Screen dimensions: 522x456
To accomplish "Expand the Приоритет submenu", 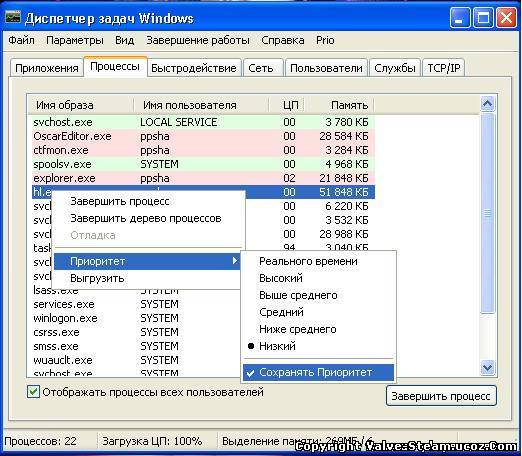I will (x=148, y=261).
